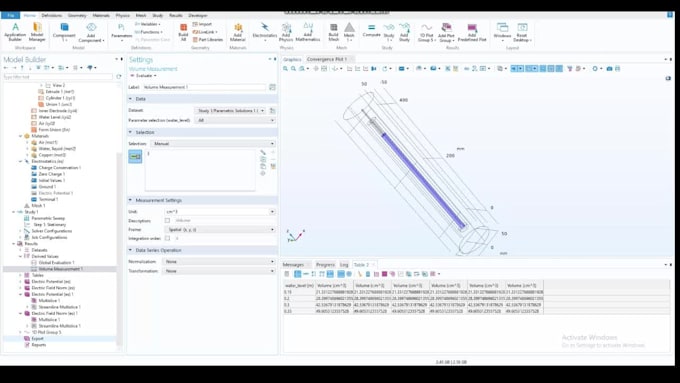Collapse the Materials tree node

20,136
